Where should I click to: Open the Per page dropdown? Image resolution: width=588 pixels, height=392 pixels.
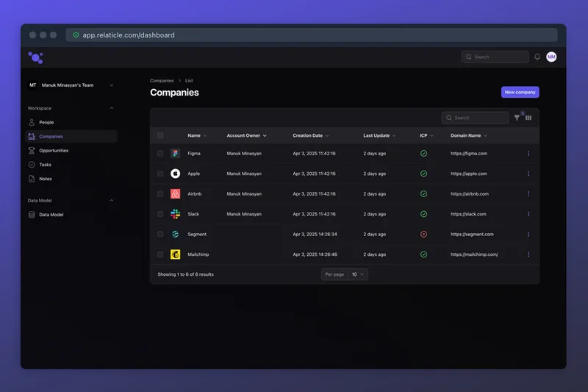click(x=358, y=274)
